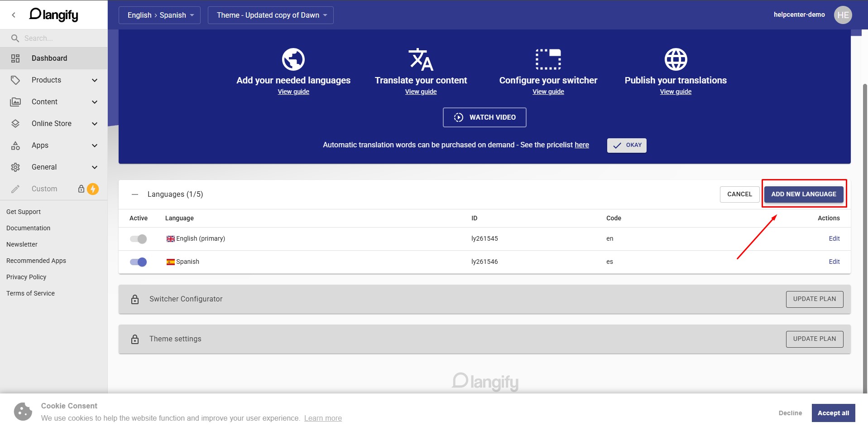Image resolution: width=868 pixels, height=432 pixels.
Task: Open General settings via gear icon
Action: click(x=16, y=167)
